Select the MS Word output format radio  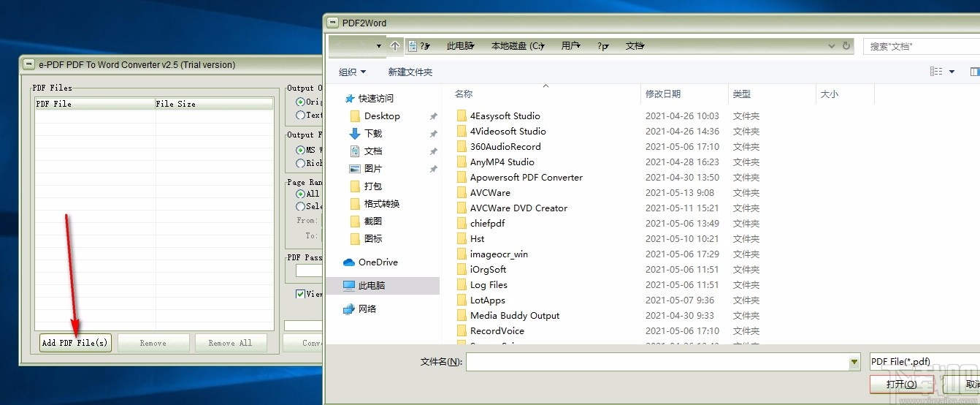tap(300, 150)
